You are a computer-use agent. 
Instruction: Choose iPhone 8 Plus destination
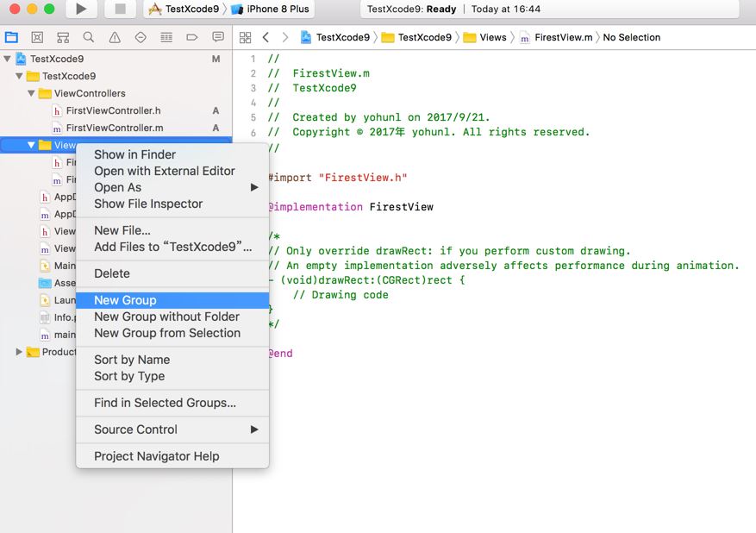(270, 9)
